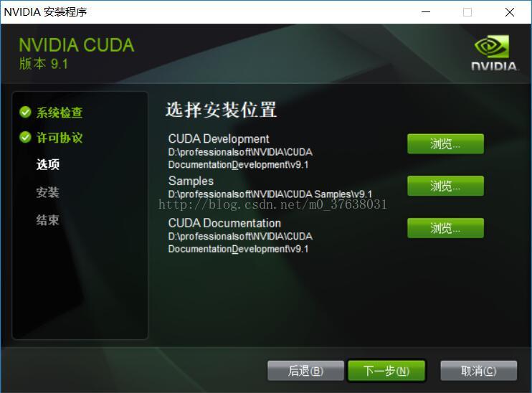Browse for the CUDA Documentation install folder
Screen dimensions: 532x393
[445, 228]
